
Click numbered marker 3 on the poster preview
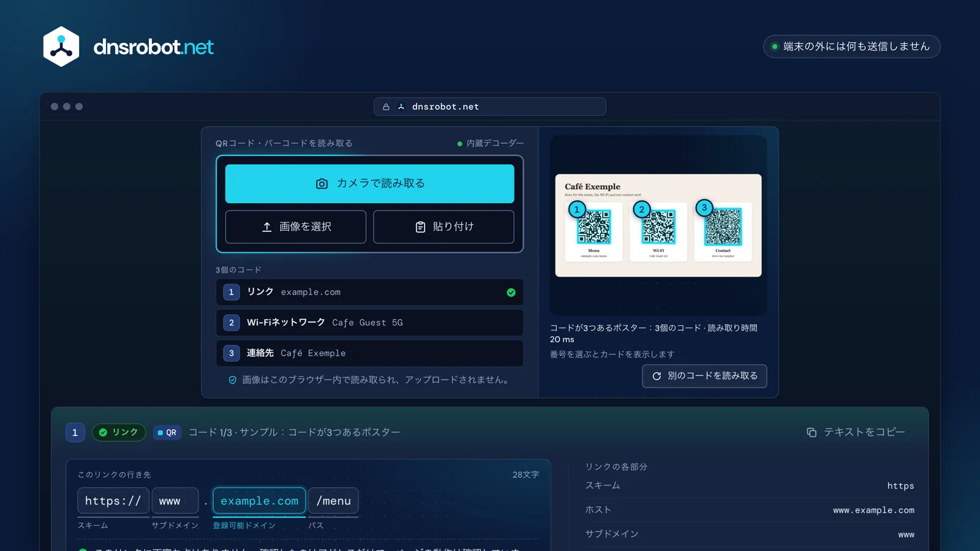coord(704,208)
